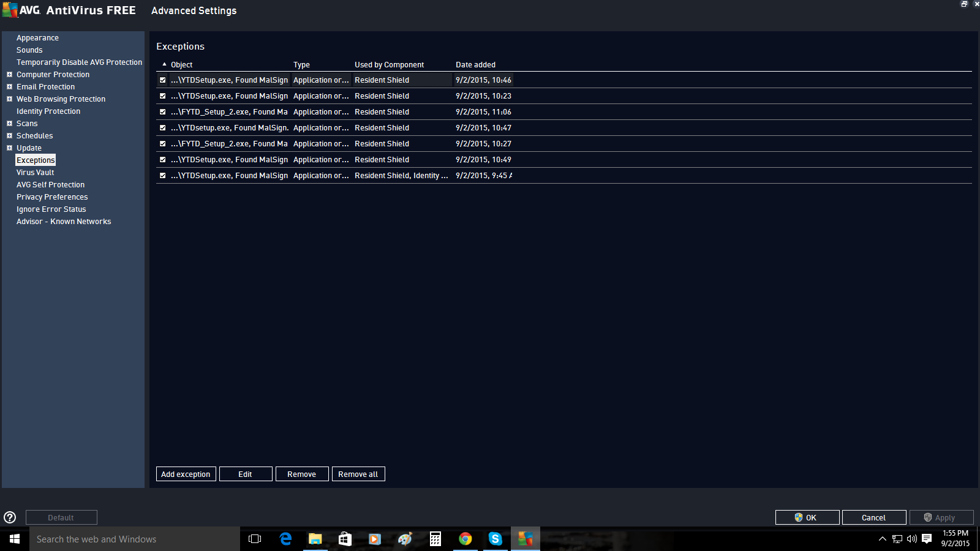Click the Cancel button
Viewport: 980px width, 551px height.
pos(874,517)
